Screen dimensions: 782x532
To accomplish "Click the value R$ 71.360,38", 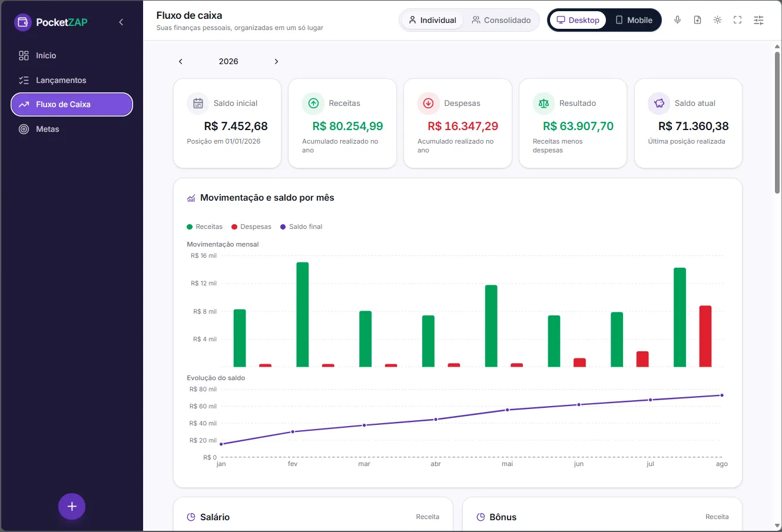I will [x=694, y=126].
